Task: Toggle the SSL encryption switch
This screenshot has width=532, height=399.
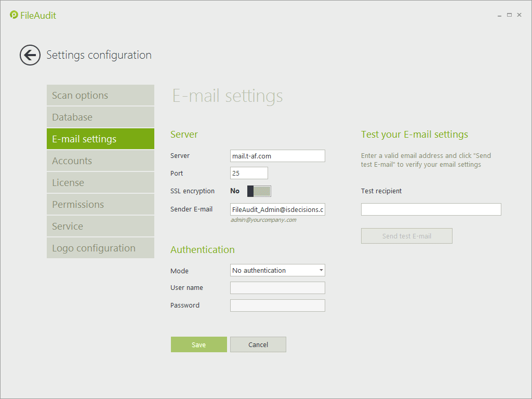Action: pos(259,191)
